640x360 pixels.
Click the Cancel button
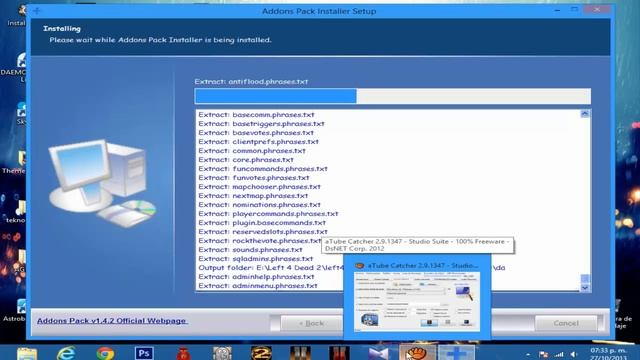click(566, 323)
